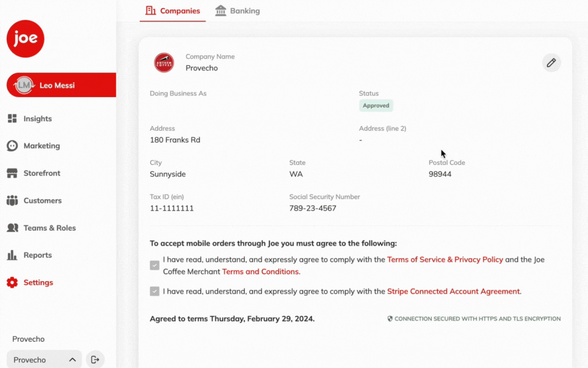Viewport: 588px width, 368px height.
Task: Click the Companies building icon
Action: tap(151, 11)
